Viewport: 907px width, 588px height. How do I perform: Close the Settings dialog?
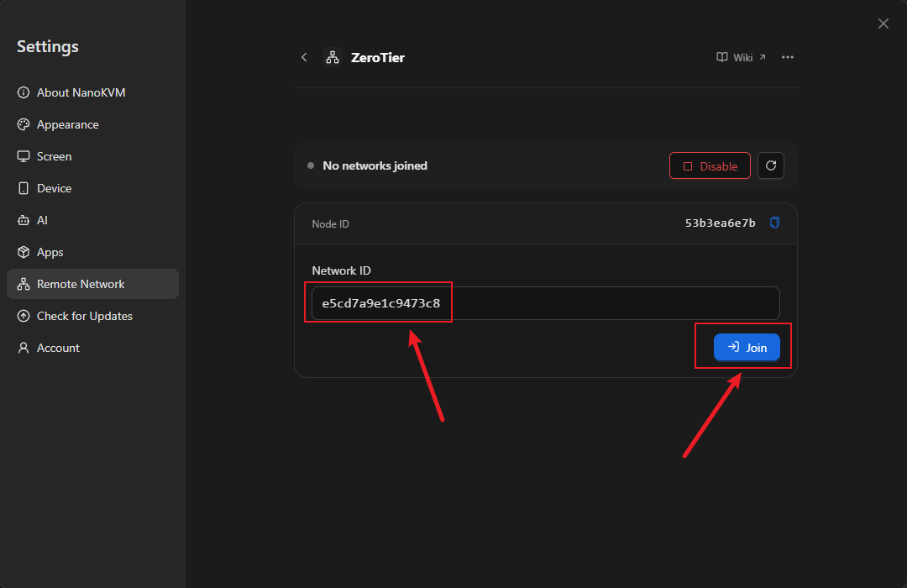point(883,24)
